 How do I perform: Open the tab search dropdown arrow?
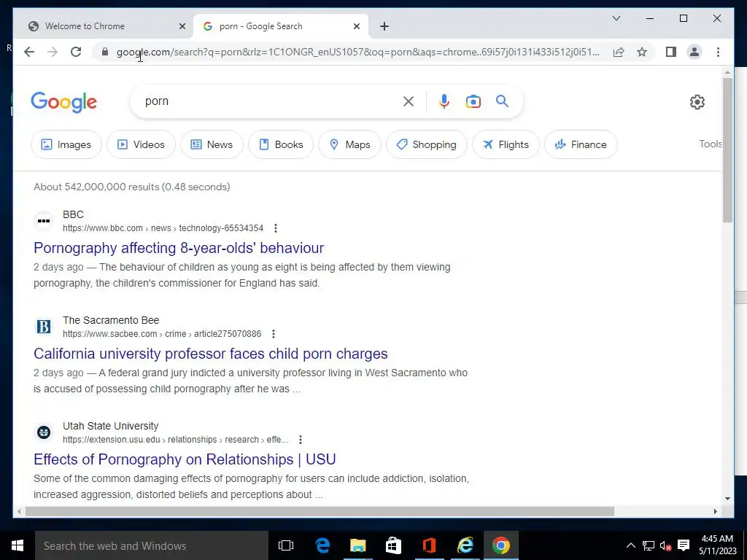[616, 18]
